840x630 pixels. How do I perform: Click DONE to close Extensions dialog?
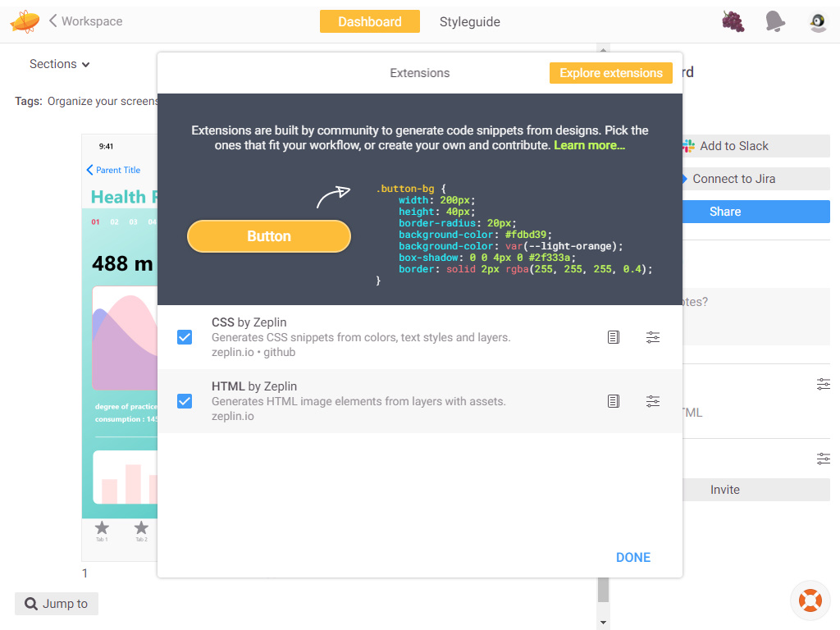click(x=633, y=557)
